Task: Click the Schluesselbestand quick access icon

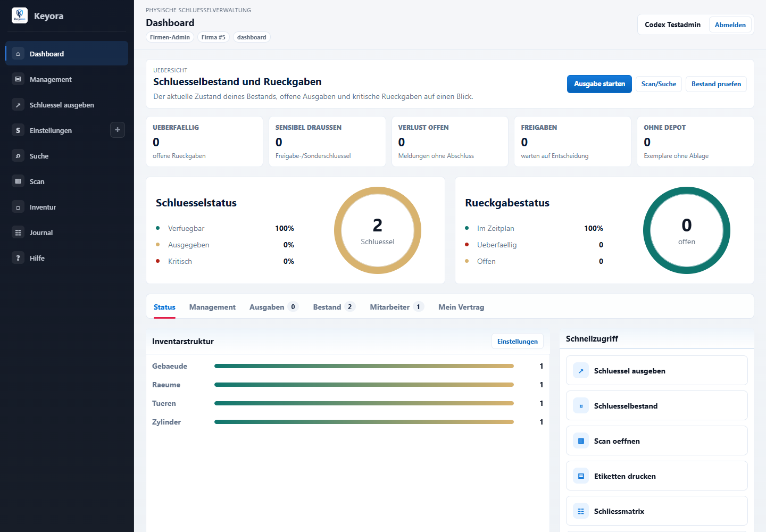Action: point(581,406)
